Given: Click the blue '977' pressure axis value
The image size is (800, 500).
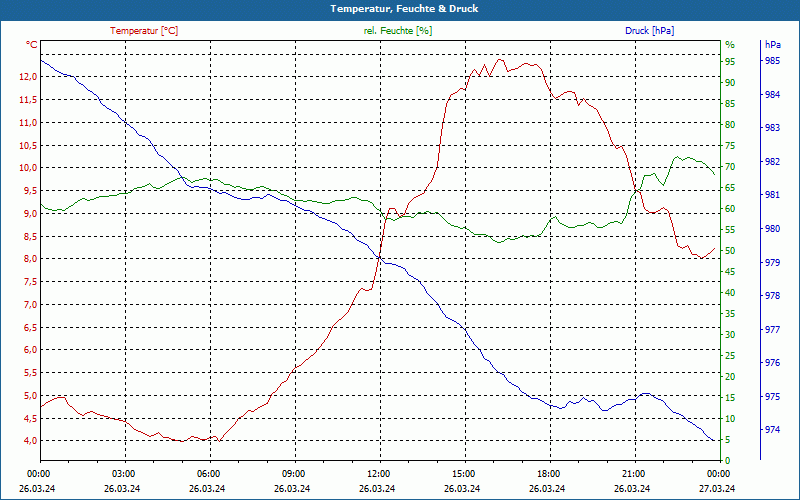Looking at the screenshot, I should point(772,330).
